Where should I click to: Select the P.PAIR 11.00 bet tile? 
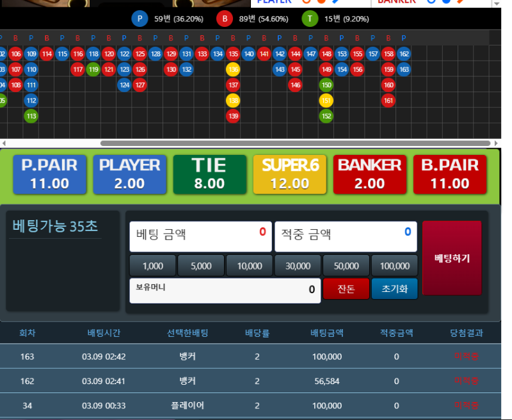(50, 174)
